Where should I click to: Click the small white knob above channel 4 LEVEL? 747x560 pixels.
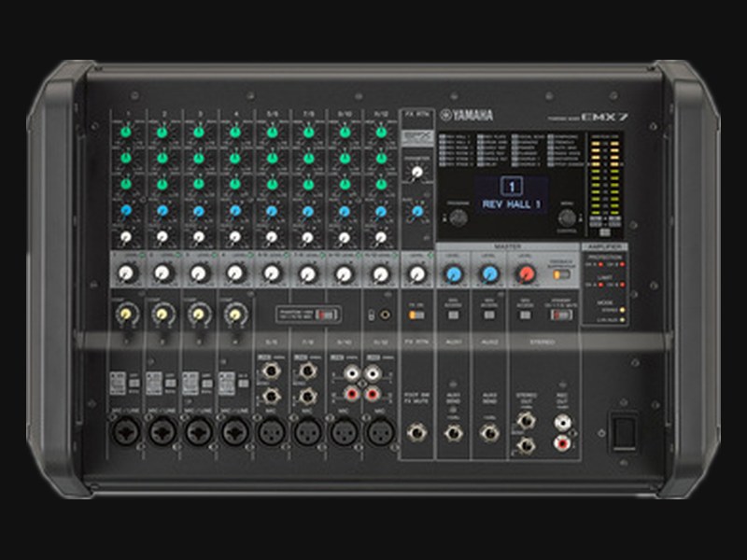pyautogui.click(x=235, y=237)
